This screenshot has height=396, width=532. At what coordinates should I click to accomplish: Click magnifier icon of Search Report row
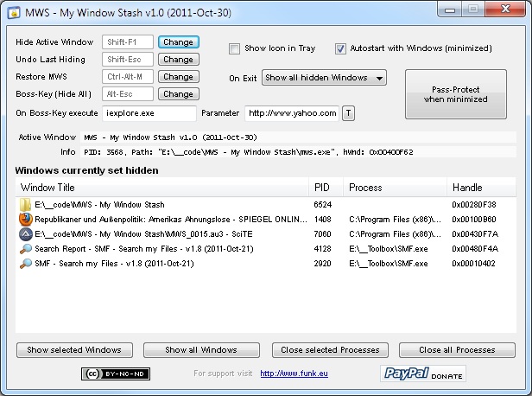26,249
